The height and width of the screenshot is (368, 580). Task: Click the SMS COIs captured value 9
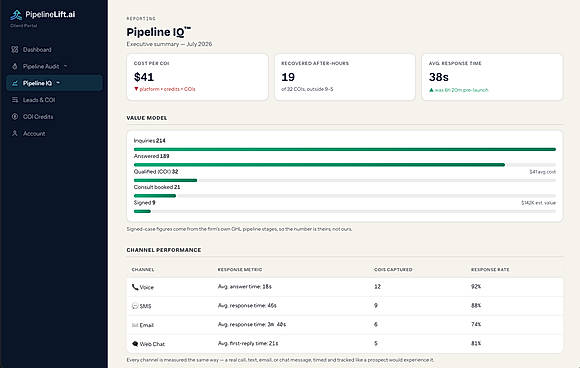(376, 305)
